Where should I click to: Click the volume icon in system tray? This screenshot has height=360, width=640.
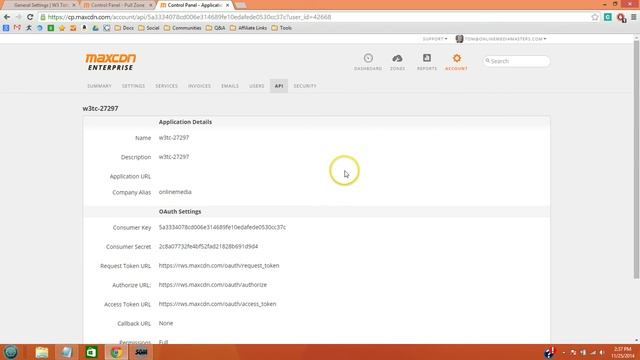(602, 352)
